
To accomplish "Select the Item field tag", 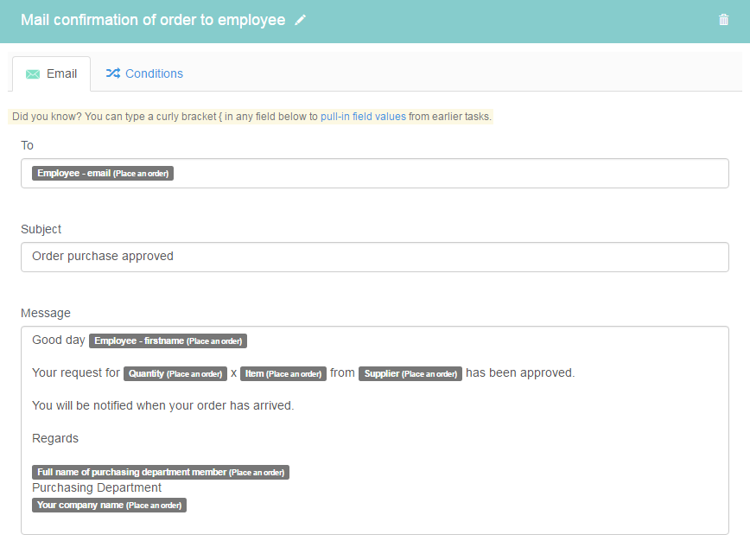I will pos(283,373).
